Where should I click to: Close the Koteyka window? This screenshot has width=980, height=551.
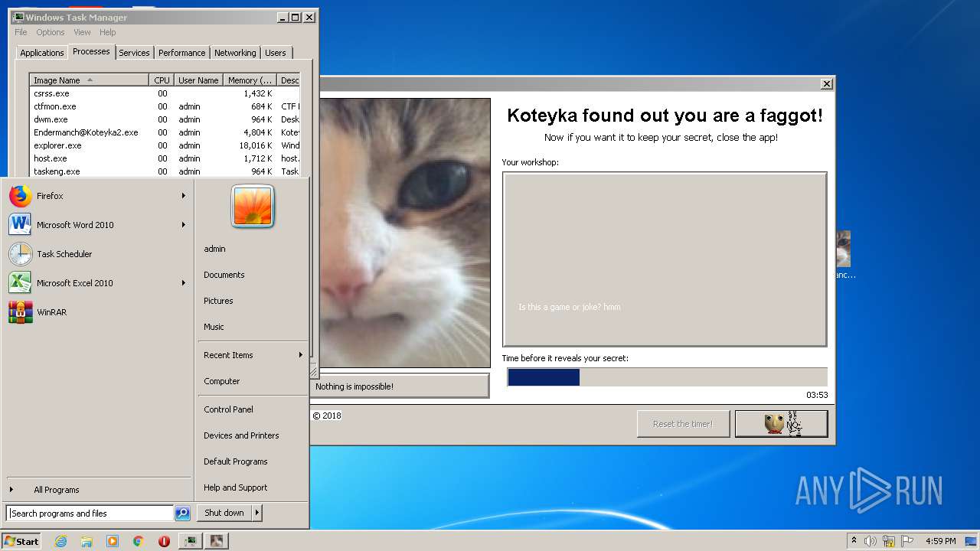826,83
